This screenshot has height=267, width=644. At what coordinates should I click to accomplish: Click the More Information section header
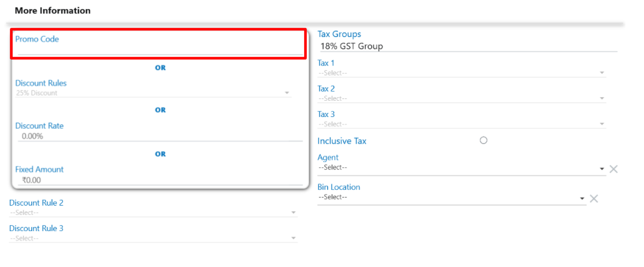[x=53, y=10]
